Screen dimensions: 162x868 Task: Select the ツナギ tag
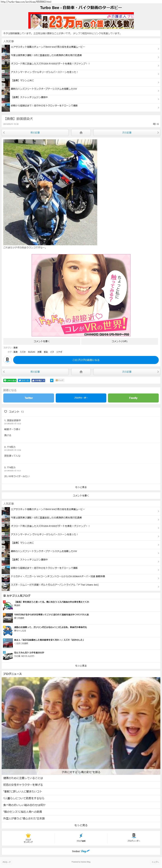[x=59, y=352]
